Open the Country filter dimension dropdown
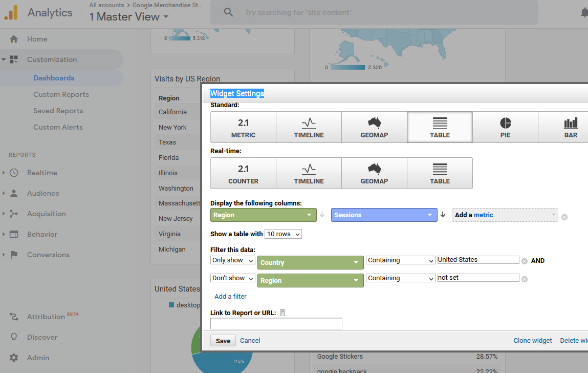The image size is (588, 373). (311, 262)
